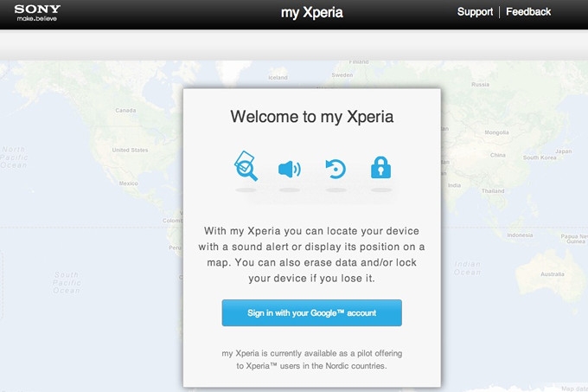Click United States label on map
The image size is (588, 392).
point(130,150)
